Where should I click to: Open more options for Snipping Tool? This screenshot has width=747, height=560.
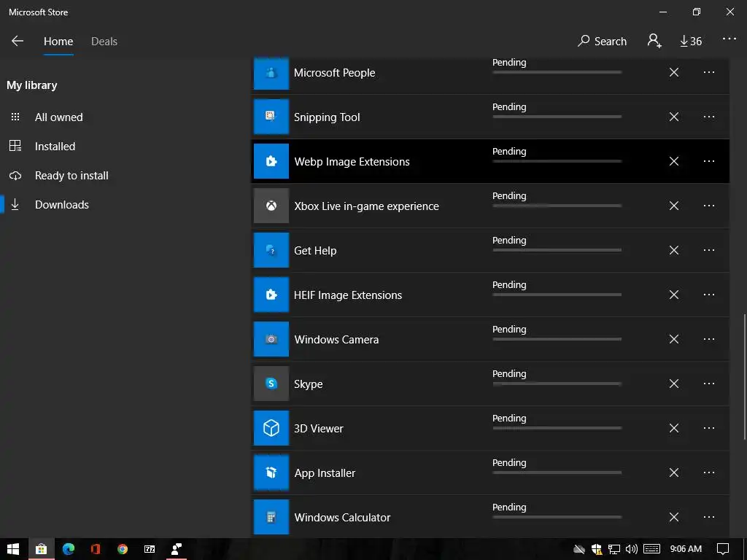709,117
